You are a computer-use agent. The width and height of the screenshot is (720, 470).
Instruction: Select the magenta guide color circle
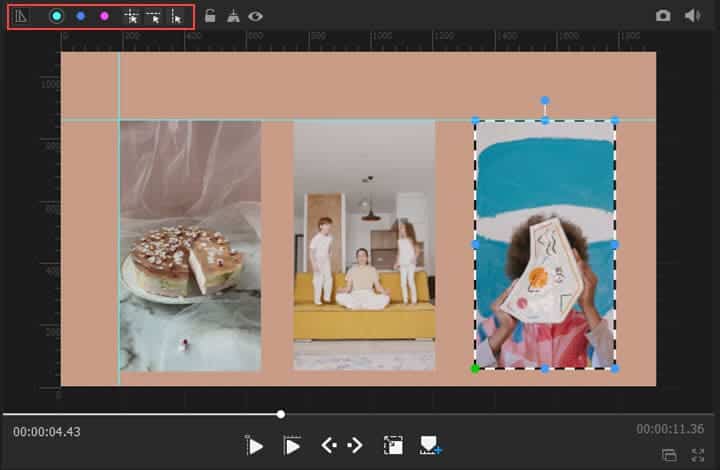click(104, 16)
